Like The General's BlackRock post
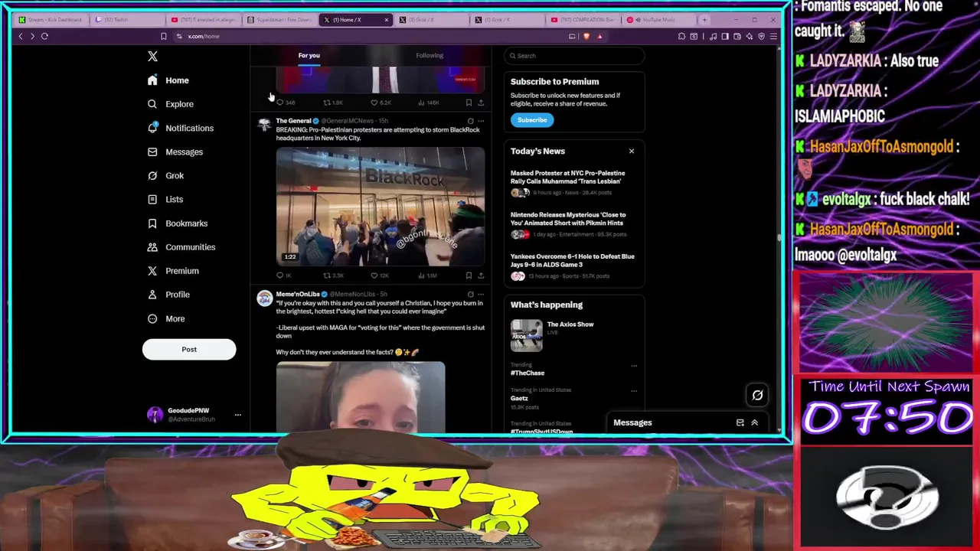The image size is (980, 551). pyautogui.click(x=374, y=275)
